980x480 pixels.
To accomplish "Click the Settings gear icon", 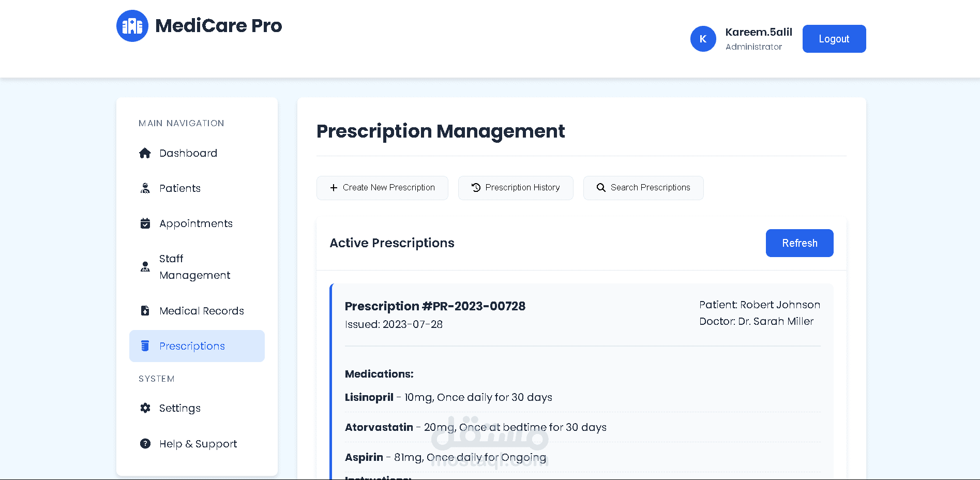I will (x=145, y=408).
